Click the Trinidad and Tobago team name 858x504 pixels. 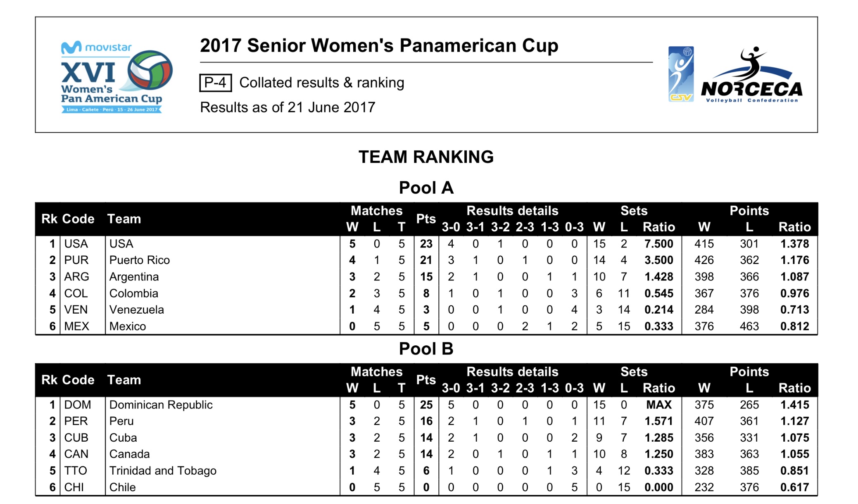[163, 471]
